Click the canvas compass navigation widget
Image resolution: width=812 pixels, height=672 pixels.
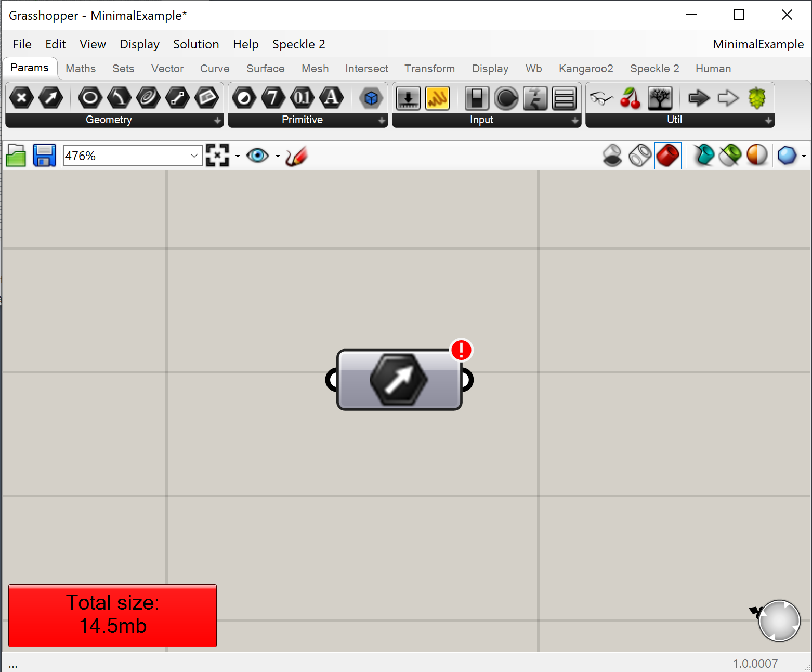tap(779, 620)
